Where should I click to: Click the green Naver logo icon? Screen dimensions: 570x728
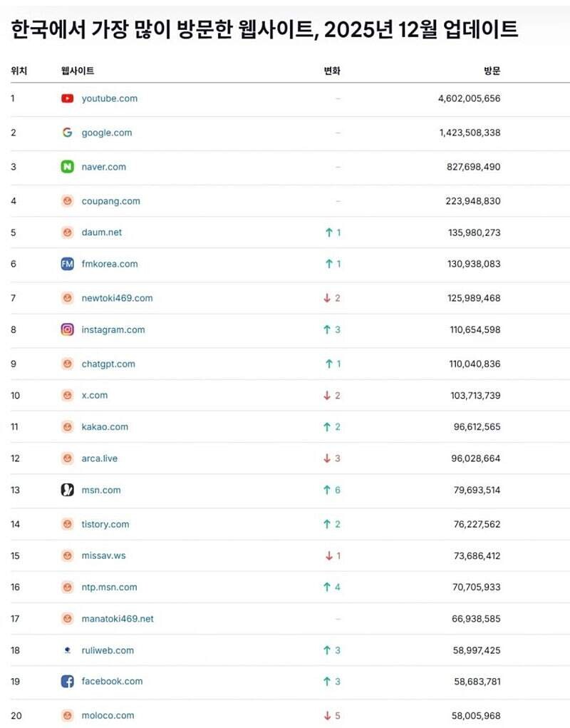click(67, 167)
